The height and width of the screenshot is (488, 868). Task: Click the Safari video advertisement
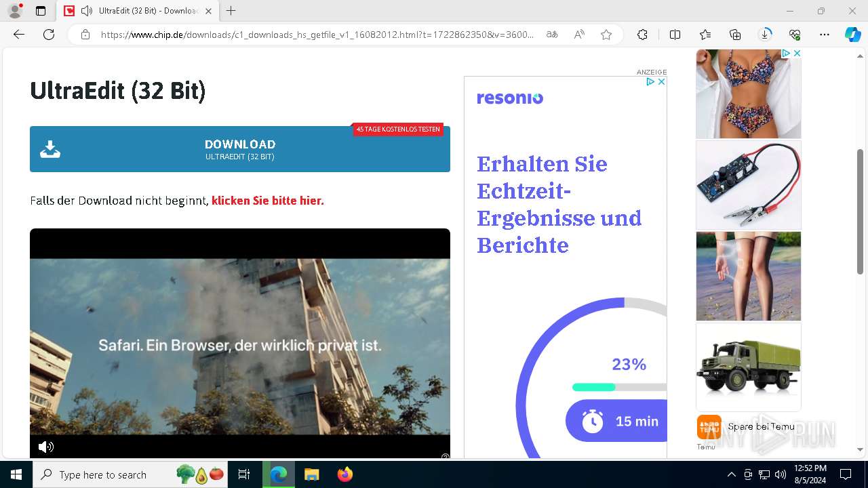pos(240,344)
